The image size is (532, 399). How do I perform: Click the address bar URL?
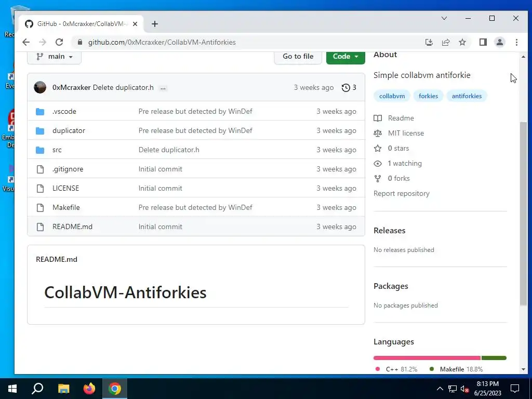pyautogui.click(x=162, y=42)
